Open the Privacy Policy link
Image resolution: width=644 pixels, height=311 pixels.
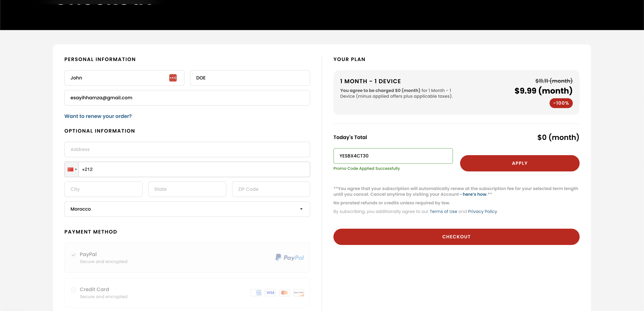click(482, 212)
